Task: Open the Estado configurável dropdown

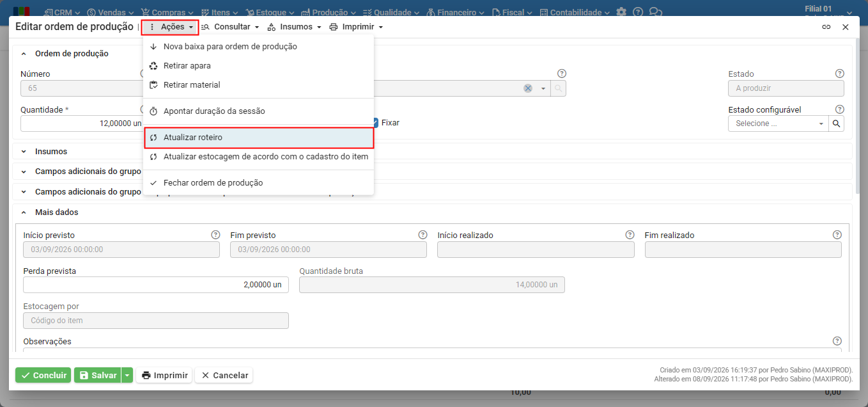Action: (x=779, y=124)
